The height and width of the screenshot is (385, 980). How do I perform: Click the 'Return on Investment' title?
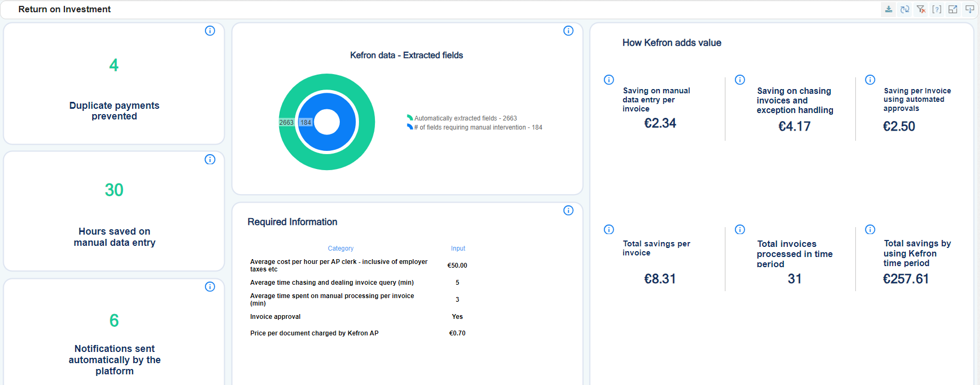[x=64, y=9]
